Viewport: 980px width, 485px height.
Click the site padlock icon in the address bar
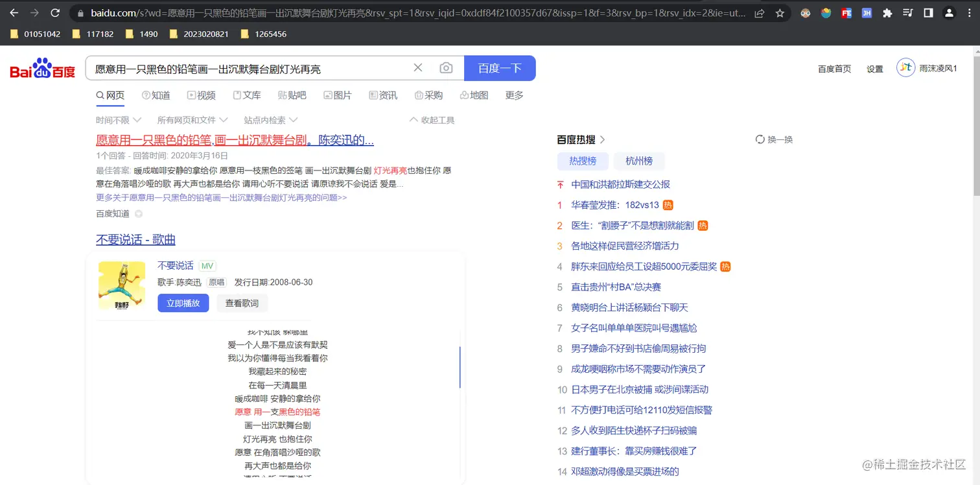click(80, 13)
